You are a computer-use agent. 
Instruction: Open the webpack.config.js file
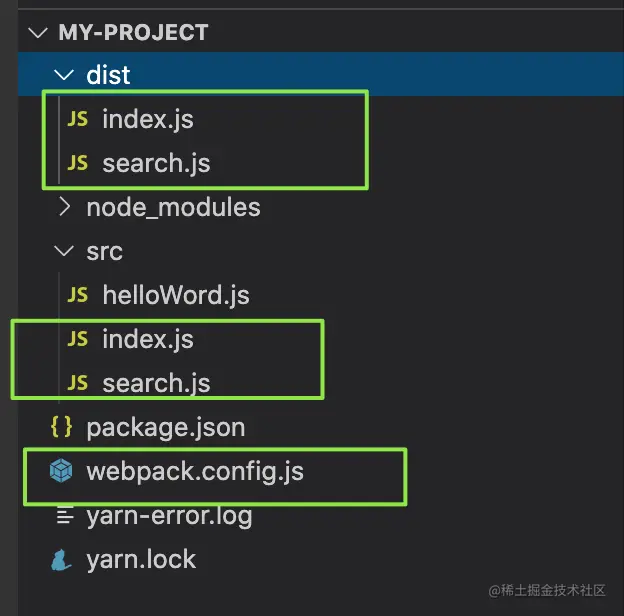pos(195,471)
